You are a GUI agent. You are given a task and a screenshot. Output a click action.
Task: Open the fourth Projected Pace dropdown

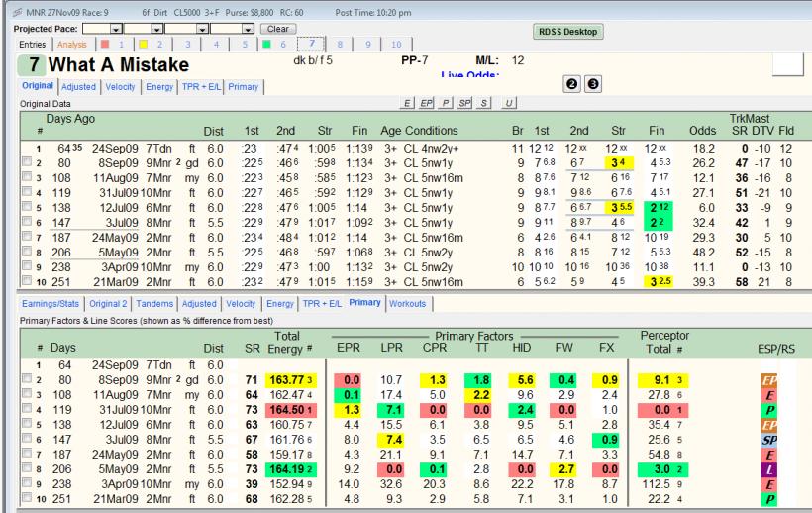[248, 29]
